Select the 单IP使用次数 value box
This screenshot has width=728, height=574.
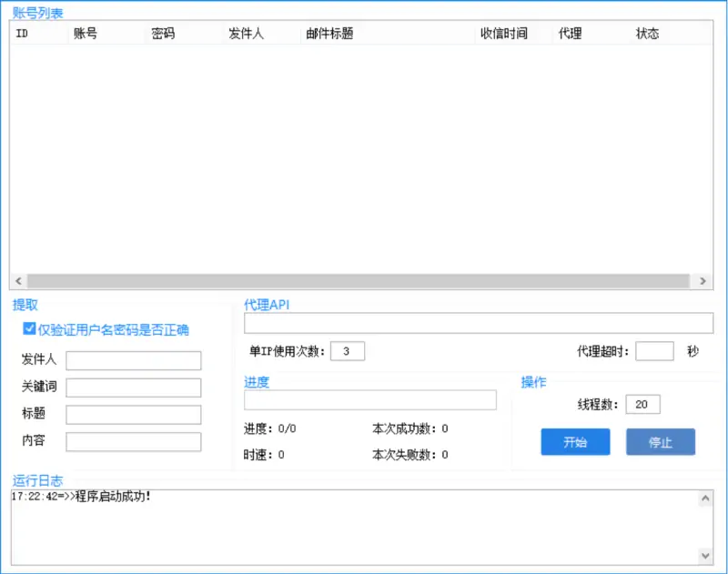point(350,350)
